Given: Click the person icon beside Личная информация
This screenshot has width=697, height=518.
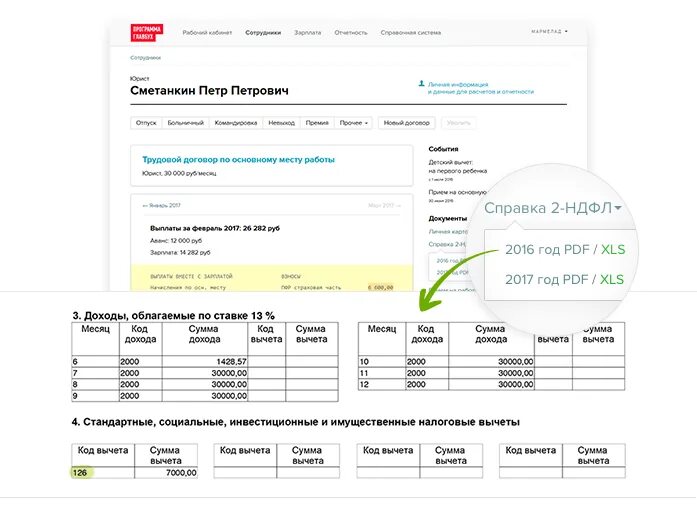Looking at the screenshot, I should point(421,84).
